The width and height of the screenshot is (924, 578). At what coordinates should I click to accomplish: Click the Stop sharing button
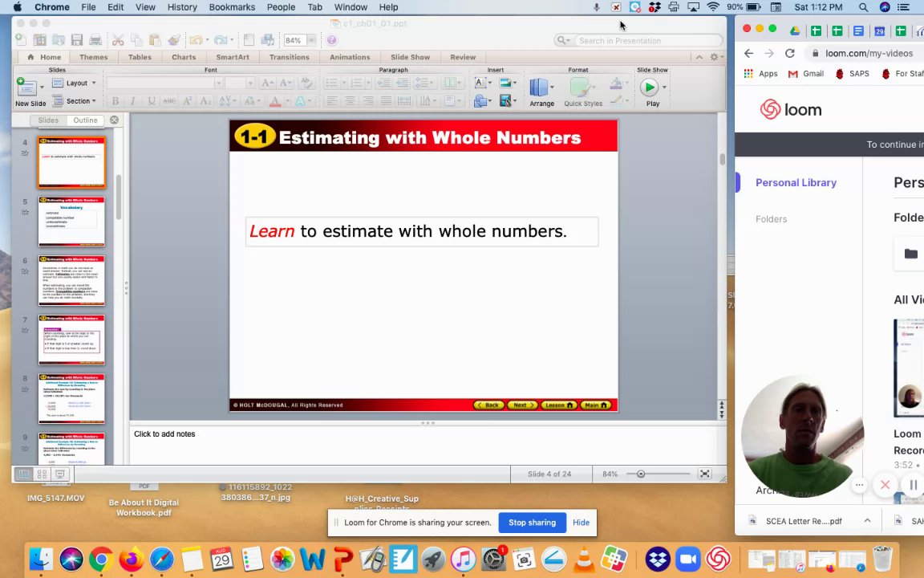[x=532, y=523]
